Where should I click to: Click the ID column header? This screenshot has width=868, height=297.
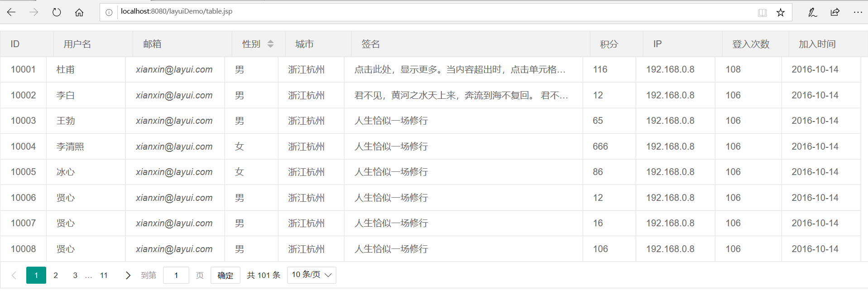[27, 44]
